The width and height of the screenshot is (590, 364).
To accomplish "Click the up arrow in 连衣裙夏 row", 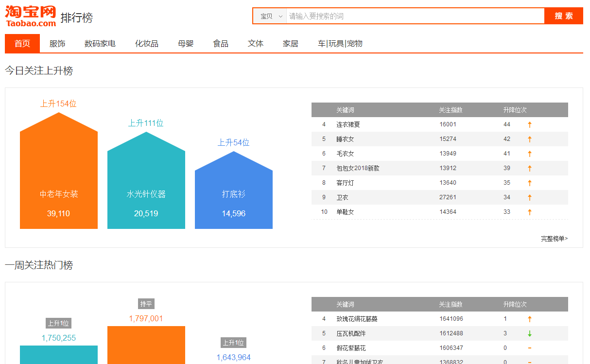I will tap(530, 124).
